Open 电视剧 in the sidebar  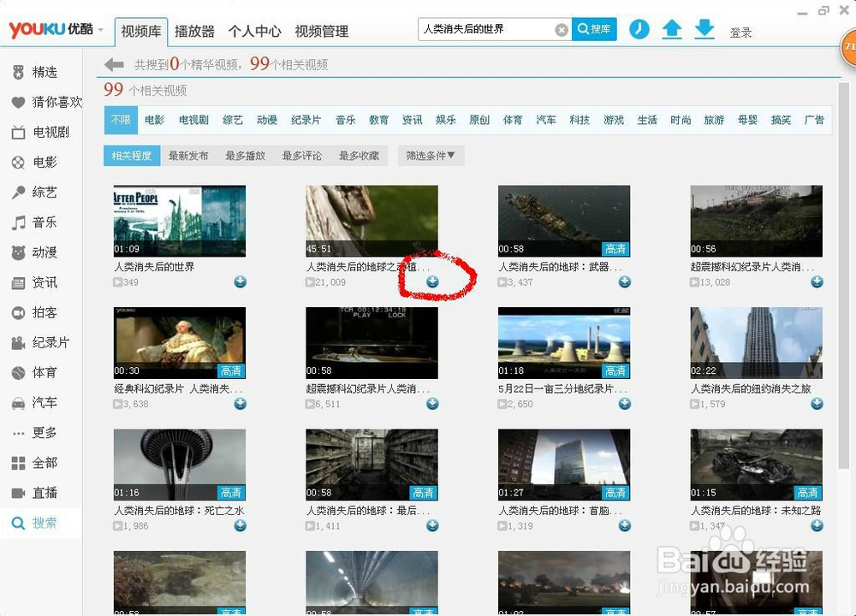41,132
